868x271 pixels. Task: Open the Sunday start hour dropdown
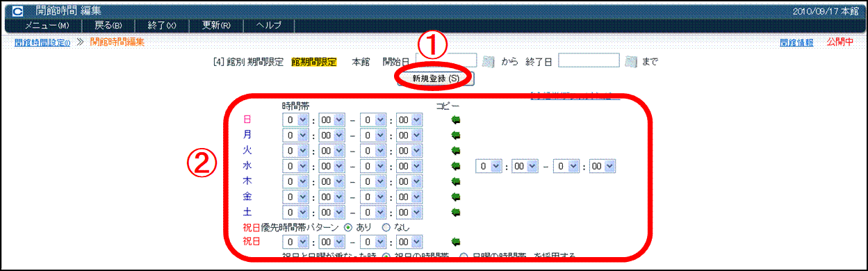point(296,120)
